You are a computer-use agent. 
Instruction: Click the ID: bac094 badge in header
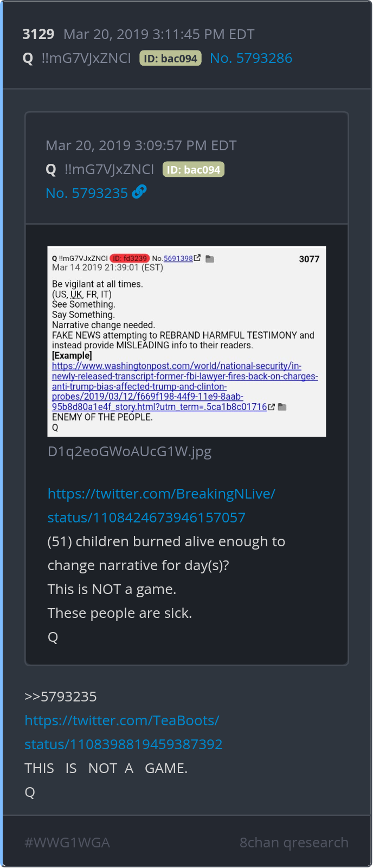coord(171,58)
